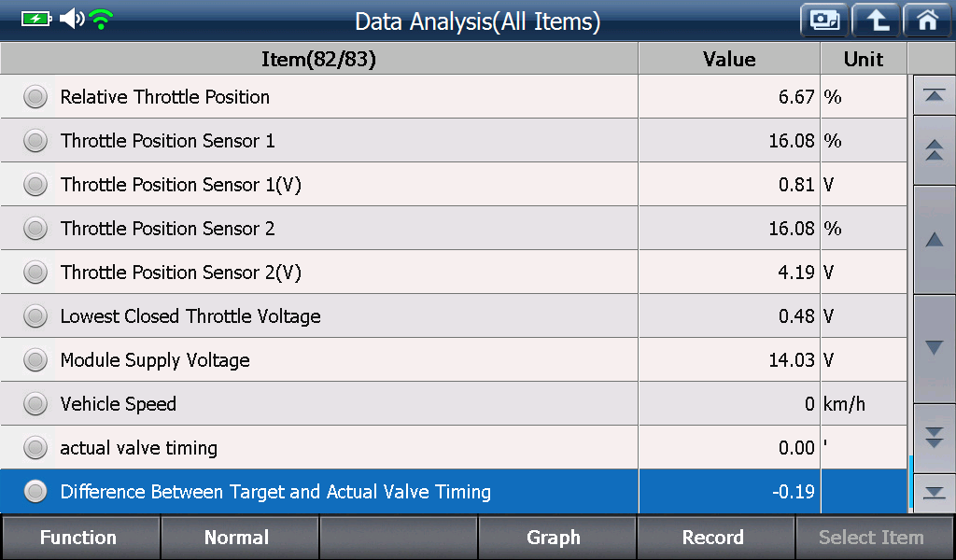Click the page-up double arrow
The width and height of the screenshot is (956, 560).
[x=934, y=150]
